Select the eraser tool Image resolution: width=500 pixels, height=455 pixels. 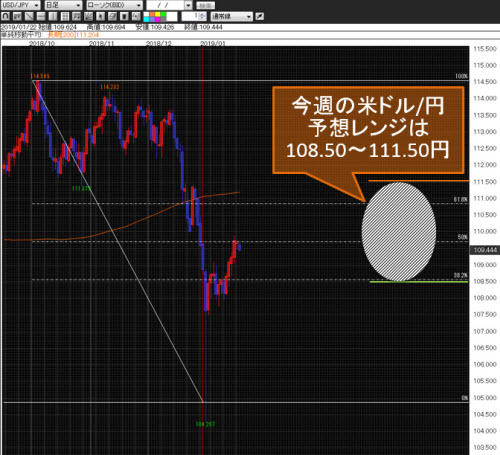112,16
